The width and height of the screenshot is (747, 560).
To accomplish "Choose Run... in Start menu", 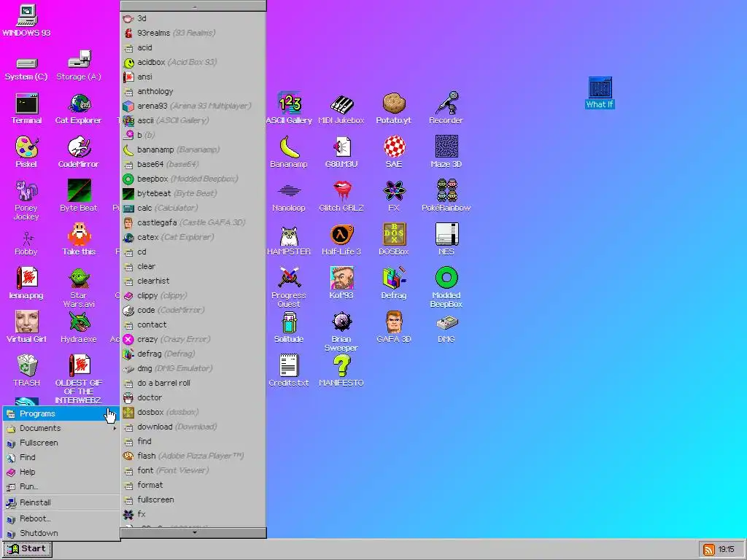I will coord(61,486).
